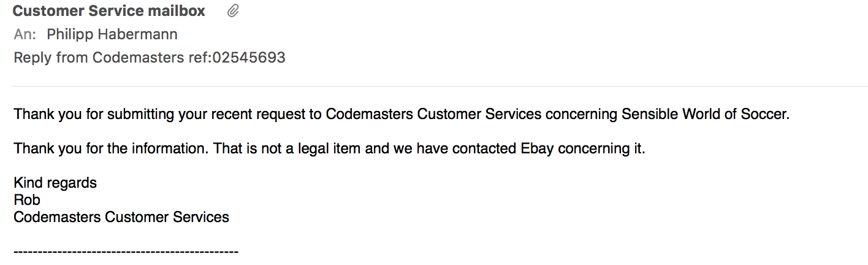Click the dashed separator below signature

(126, 252)
